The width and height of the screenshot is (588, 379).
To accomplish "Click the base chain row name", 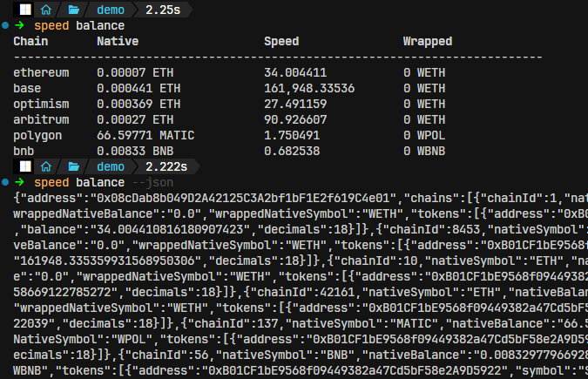I will click(x=27, y=88).
